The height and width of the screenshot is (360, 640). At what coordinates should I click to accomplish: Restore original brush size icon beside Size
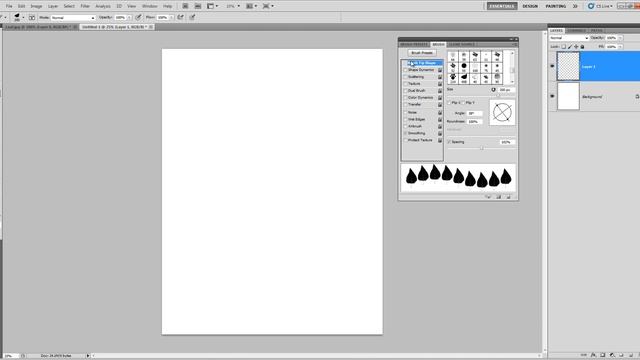click(493, 90)
